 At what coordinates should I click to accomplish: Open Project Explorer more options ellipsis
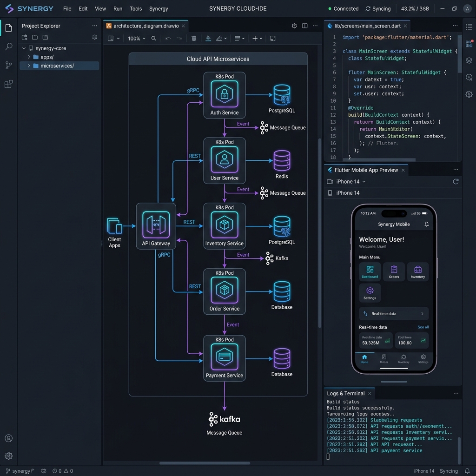(95, 26)
